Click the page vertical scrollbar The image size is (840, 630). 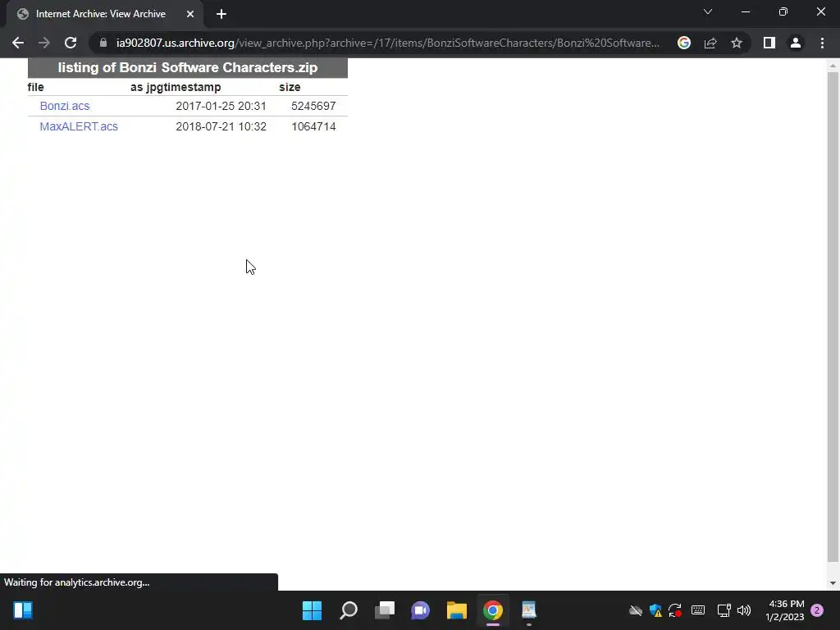833,316
